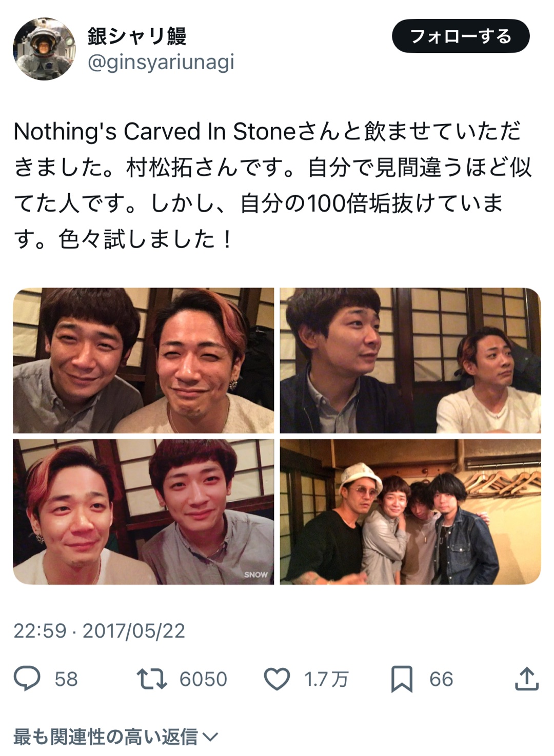554x756 pixels.
Task: Open the reply speech bubble icon
Action: coord(27,679)
